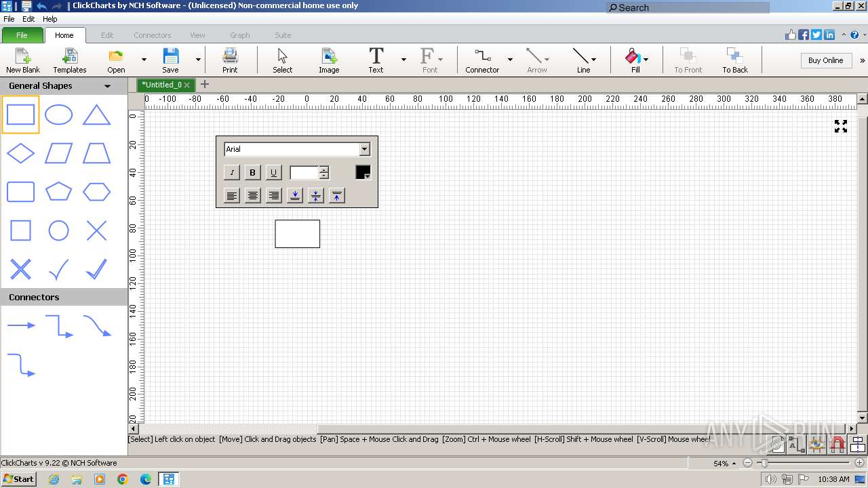Image resolution: width=868 pixels, height=488 pixels.
Task: Expand the Connector dropdown arrow
Action: click(x=510, y=60)
